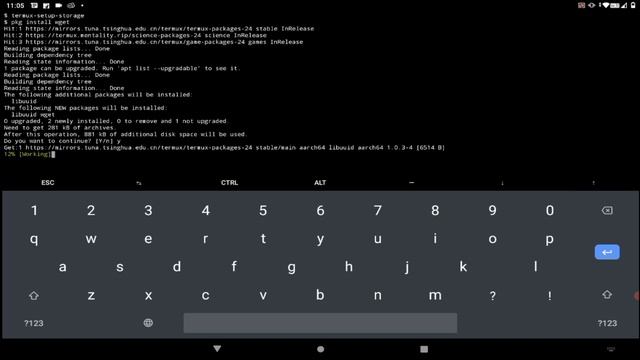Tap the letter t key

click(263, 238)
